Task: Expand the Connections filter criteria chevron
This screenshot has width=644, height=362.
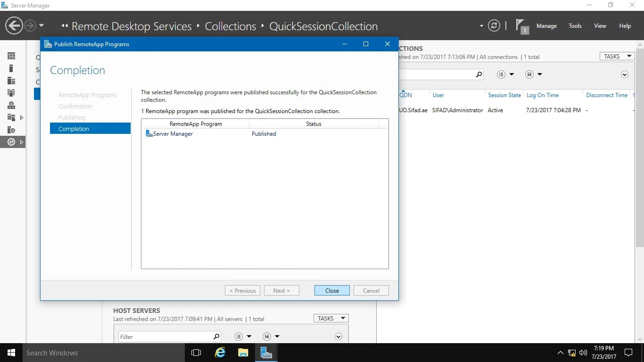Action: [x=625, y=74]
